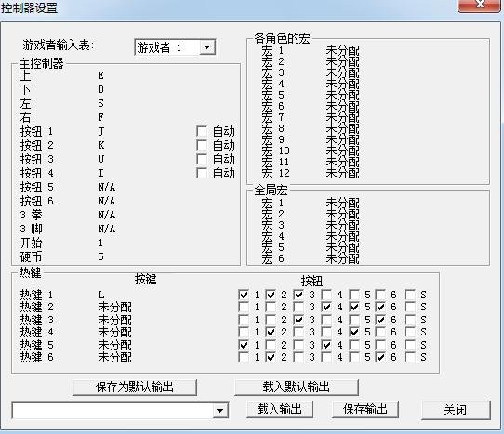
Task: Select the 左 key binding S
Action: click(101, 103)
